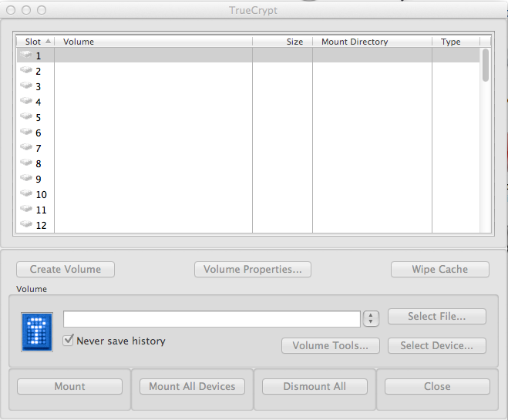Screen dimensions: 508x420
Task: Select the slot 12 drive icon
Action: click(26, 225)
